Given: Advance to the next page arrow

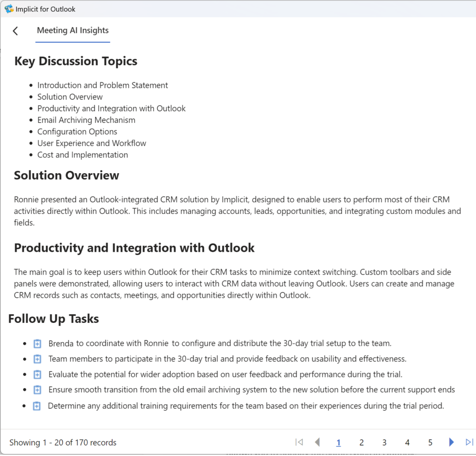Looking at the screenshot, I should (451, 442).
